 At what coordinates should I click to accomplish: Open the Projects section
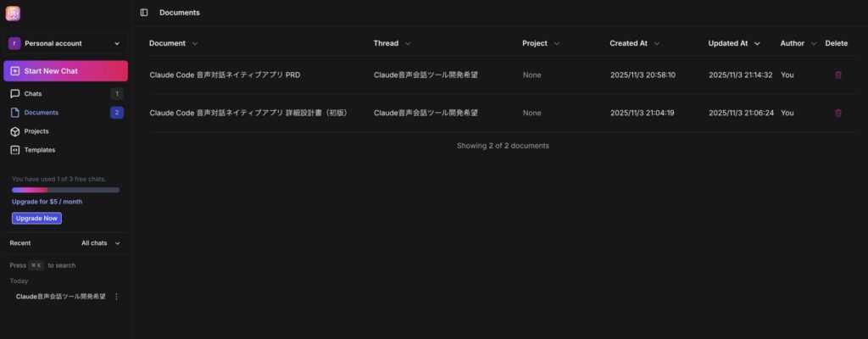coord(66,131)
